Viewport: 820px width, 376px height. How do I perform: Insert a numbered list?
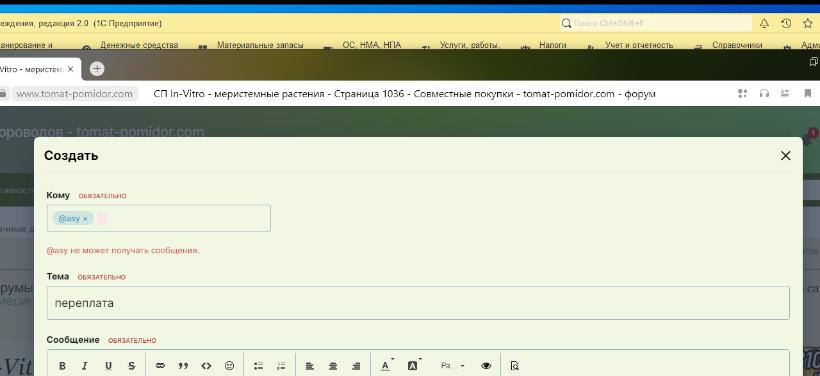(281, 366)
